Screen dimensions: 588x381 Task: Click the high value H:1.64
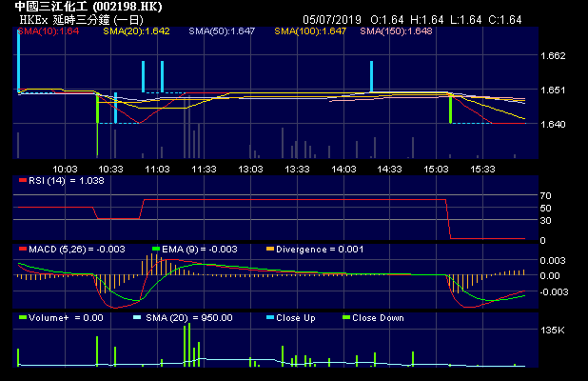coord(427,19)
